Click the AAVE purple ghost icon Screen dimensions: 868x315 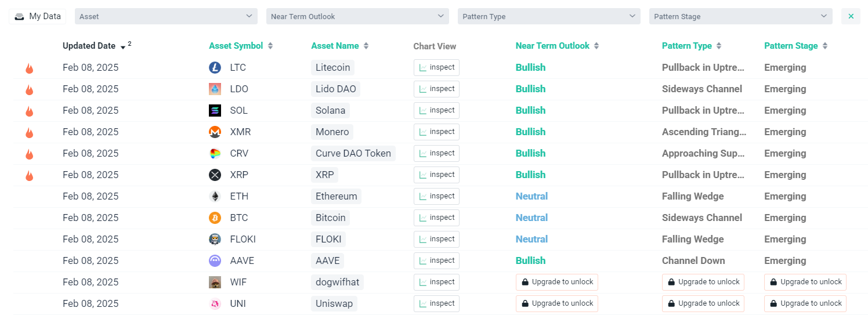(x=215, y=261)
